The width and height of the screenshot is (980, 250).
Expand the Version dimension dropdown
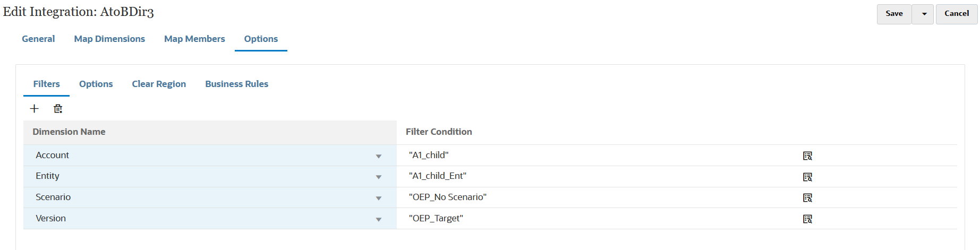pyautogui.click(x=379, y=219)
